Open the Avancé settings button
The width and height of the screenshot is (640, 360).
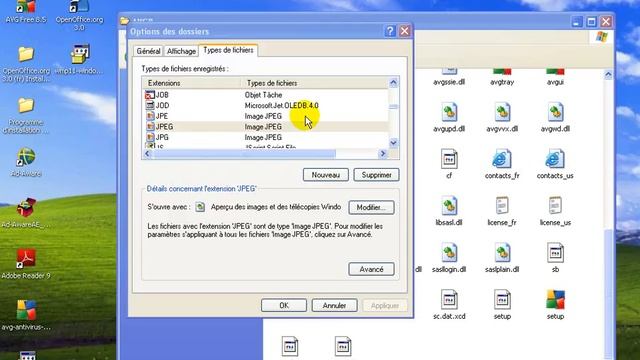pyautogui.click(x=371, y=269)
